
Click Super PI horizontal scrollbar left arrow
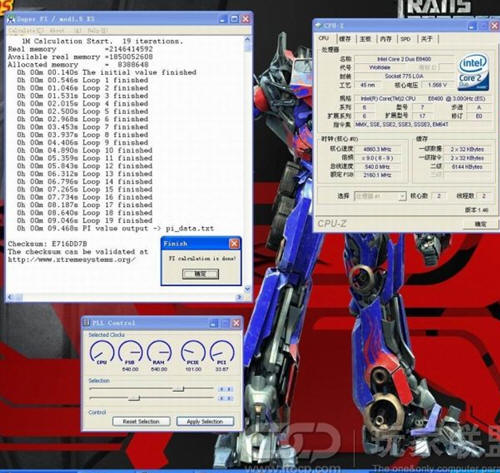point(10,297)
